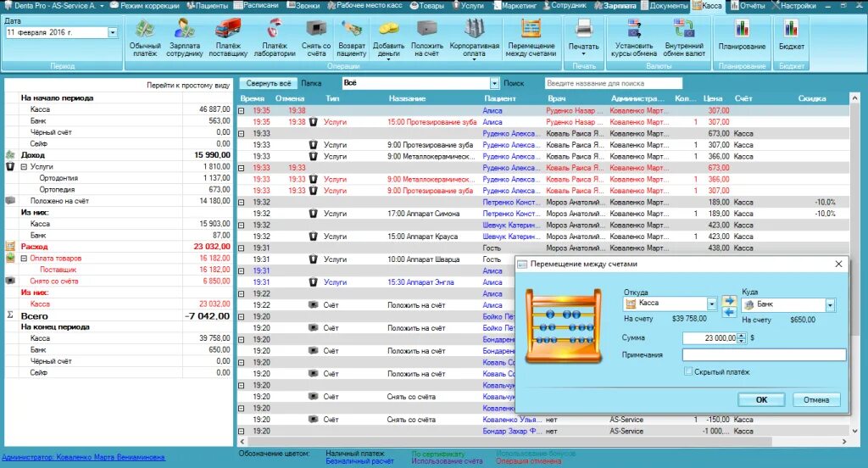Click patient Петренко Конст... in 19:32 row

click(x=511, y=202)
